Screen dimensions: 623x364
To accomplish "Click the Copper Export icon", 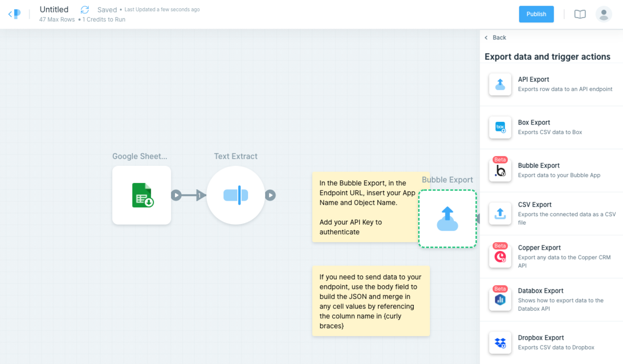I will coord(500,256).
